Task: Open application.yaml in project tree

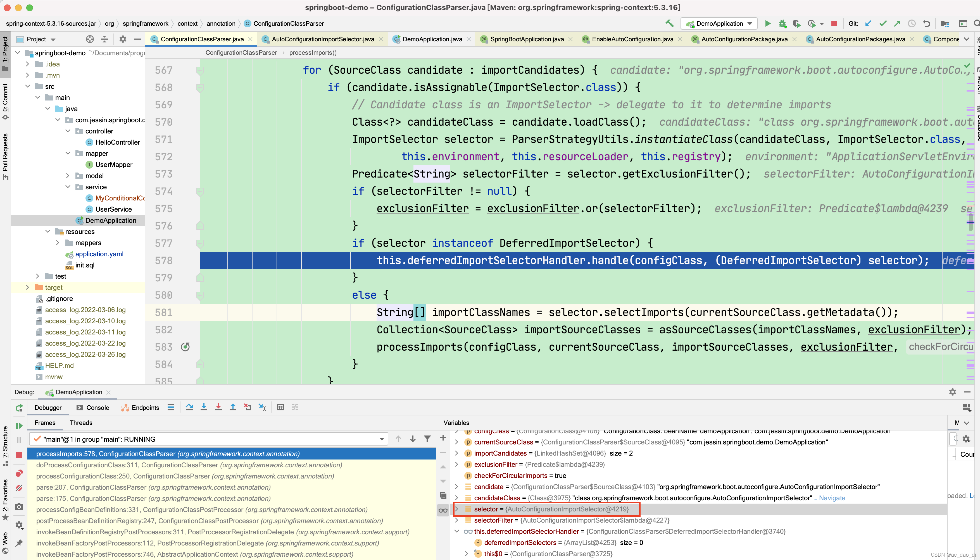Action: pos(99,254)
